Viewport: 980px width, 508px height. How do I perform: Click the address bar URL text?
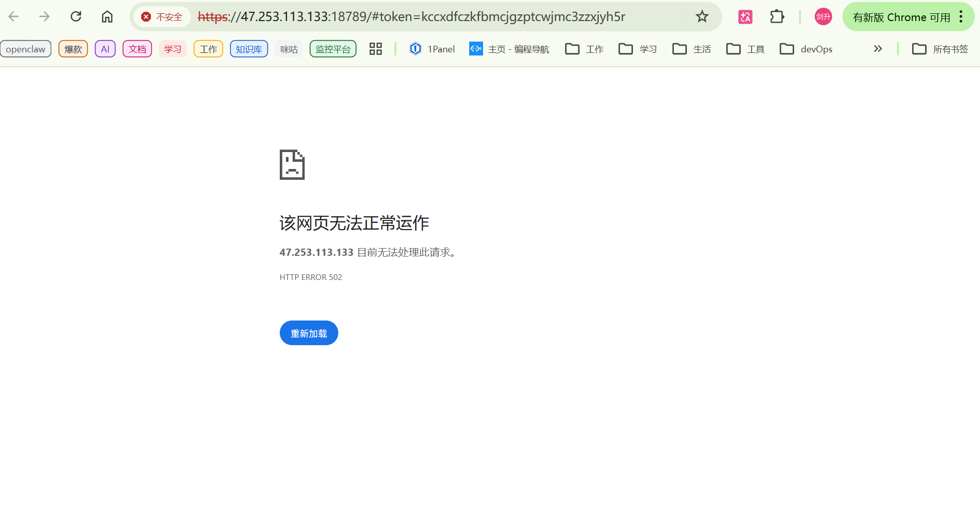coord(411,17)
